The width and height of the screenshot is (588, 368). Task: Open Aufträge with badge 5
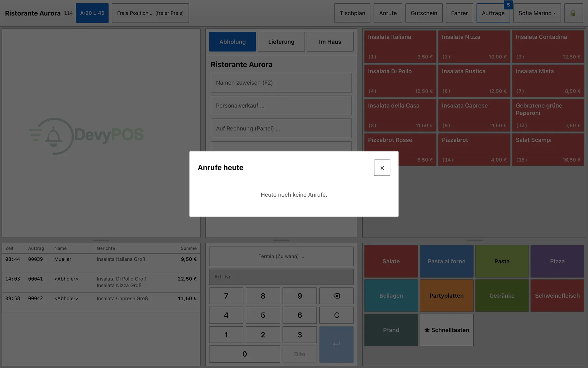[x=493, y=13]
